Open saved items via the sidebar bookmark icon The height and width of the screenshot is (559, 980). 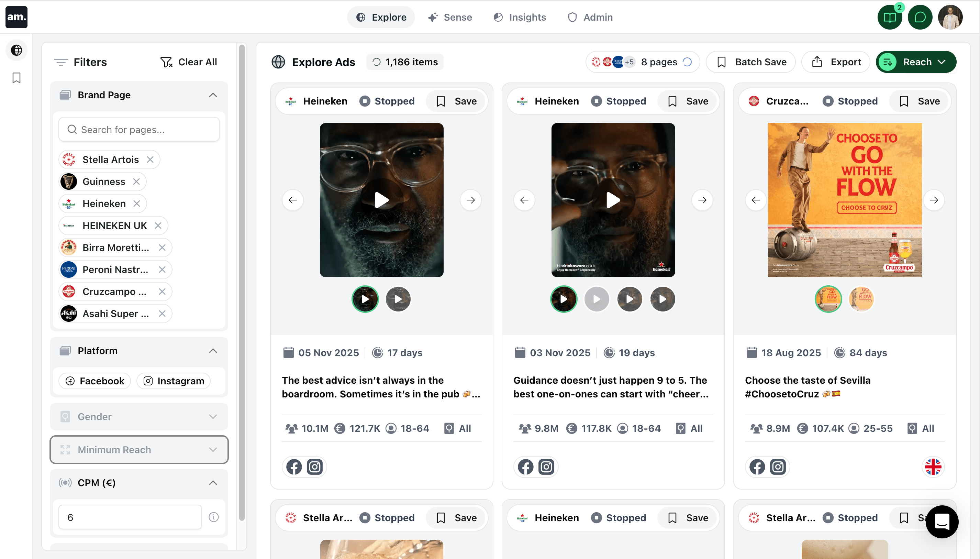click(x=16, y=78)
